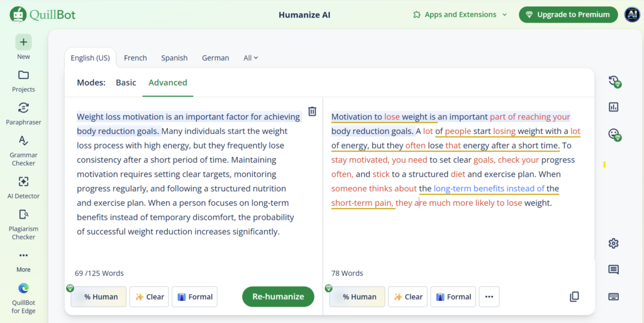Open the settings gear in right panel

click(613, 244)
